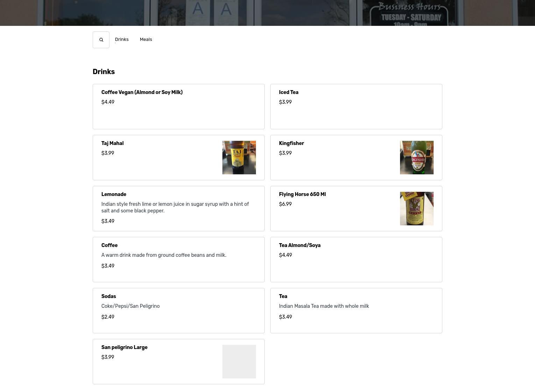The height and width of the screenshot is (392, 535).
Task: Open the Coffee menu item
Action: [109, 246]
